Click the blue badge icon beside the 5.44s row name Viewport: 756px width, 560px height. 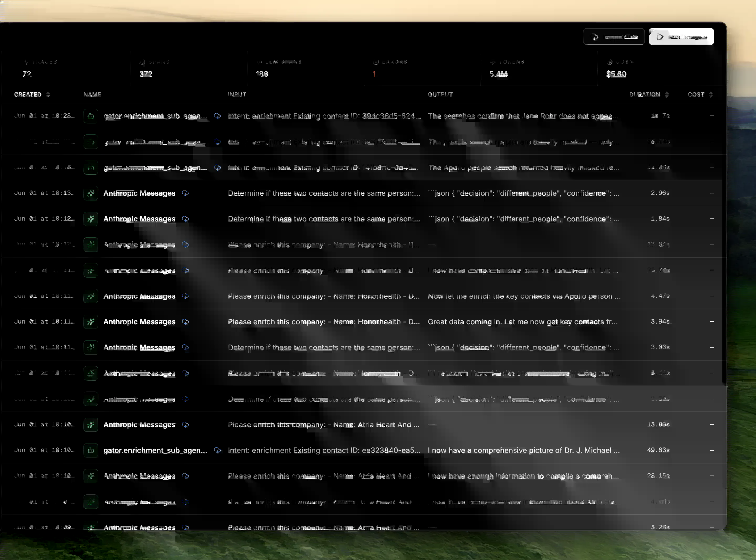tap(185, 373)
